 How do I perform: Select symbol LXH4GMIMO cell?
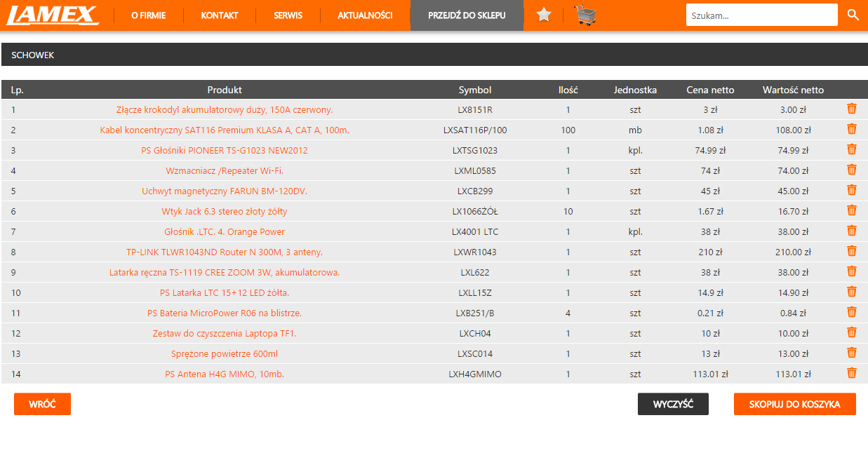pos(475,374)
